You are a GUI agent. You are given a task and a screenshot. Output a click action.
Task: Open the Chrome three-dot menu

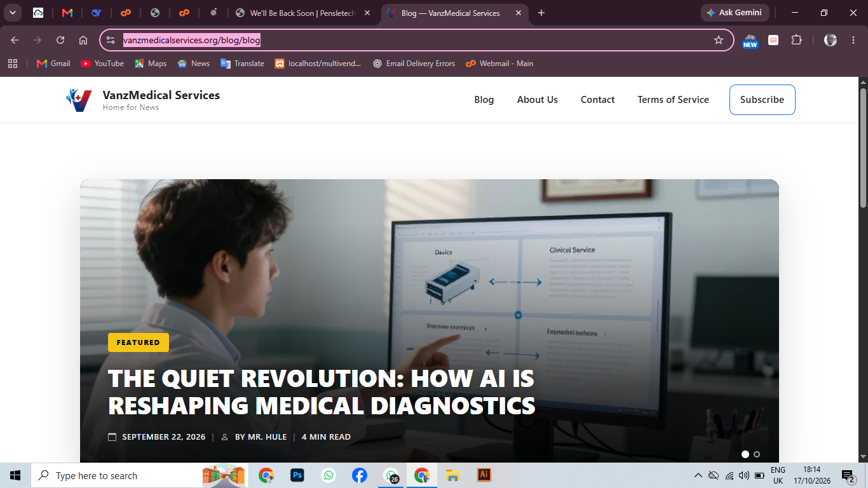pyautogui.click(x=853, y=40)
